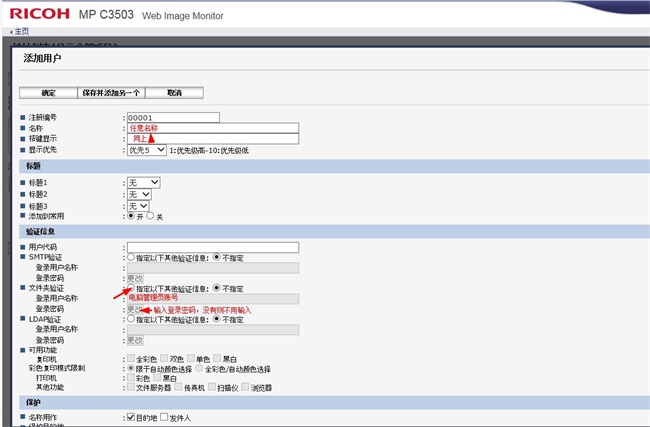Click the 按键显示 text field
The width and height of the screenshot is (650, 427).
click(212, 139)
